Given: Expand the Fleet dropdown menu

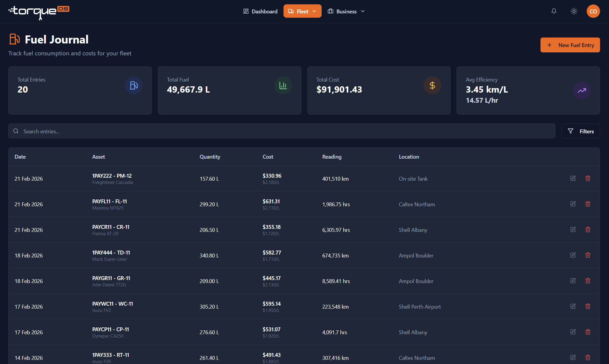Looking at the screenshot, I should [302, 11].
